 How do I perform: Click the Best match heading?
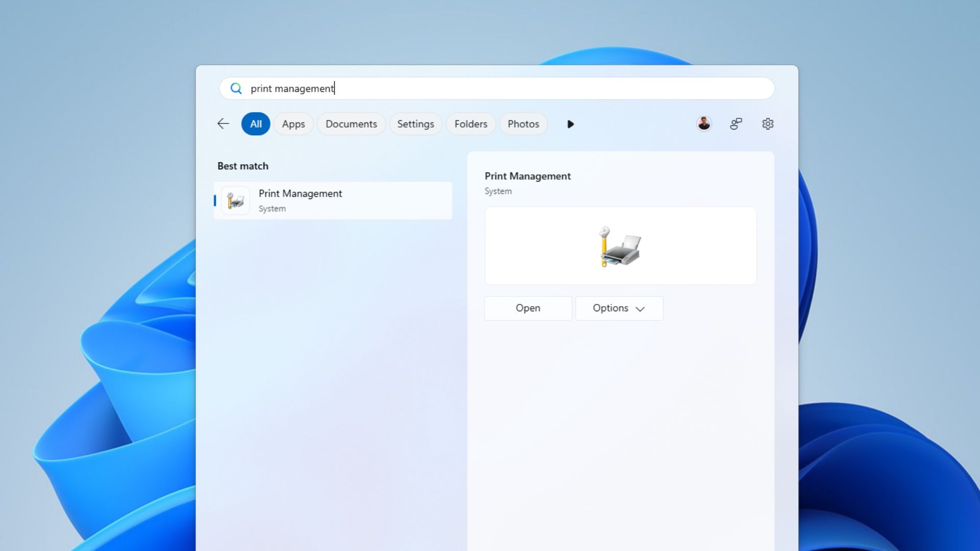pos(243,166)
